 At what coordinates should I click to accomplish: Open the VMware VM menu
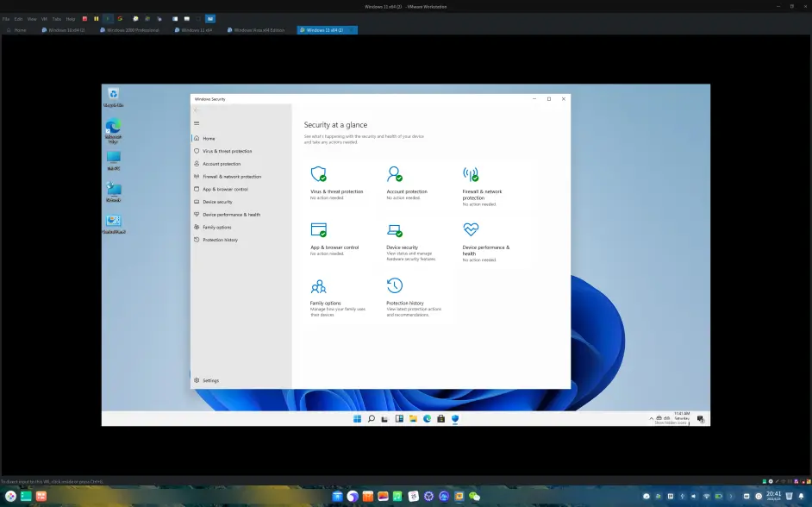[x=44, y=19]
